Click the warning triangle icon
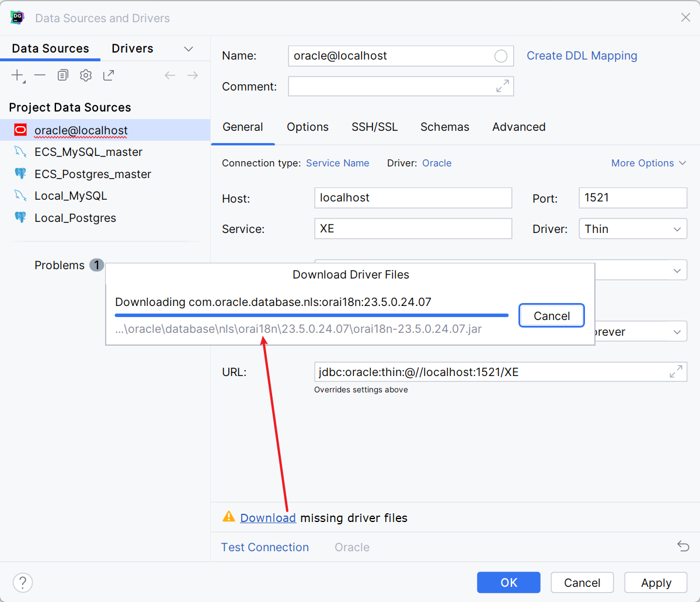The width and height of the screenshot is (700, 602). click(229, 517)
